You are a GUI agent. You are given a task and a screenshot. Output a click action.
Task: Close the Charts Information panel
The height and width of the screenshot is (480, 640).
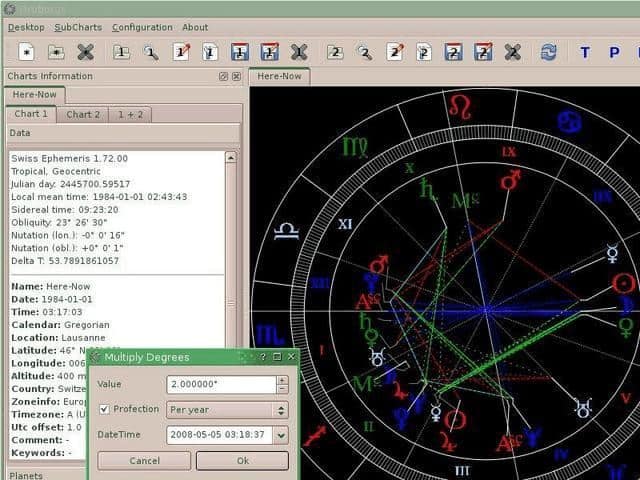[236, 76]
